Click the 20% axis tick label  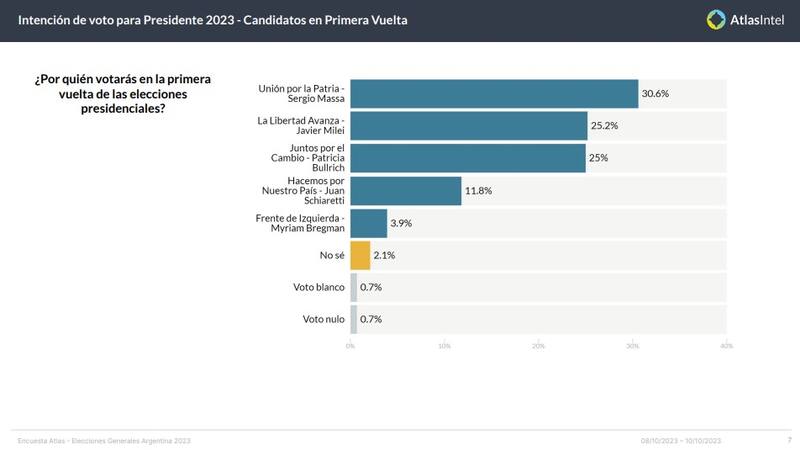point(538,346)
